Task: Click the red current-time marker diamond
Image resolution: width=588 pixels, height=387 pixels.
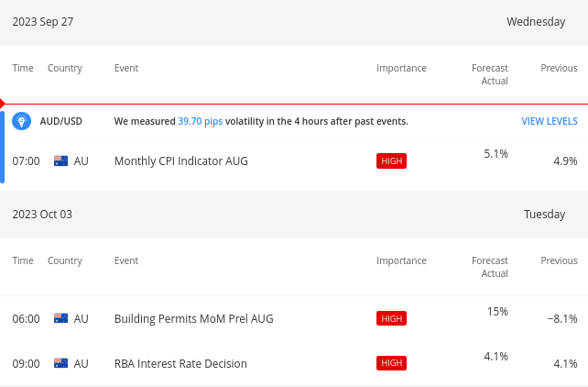Action: 2,104
